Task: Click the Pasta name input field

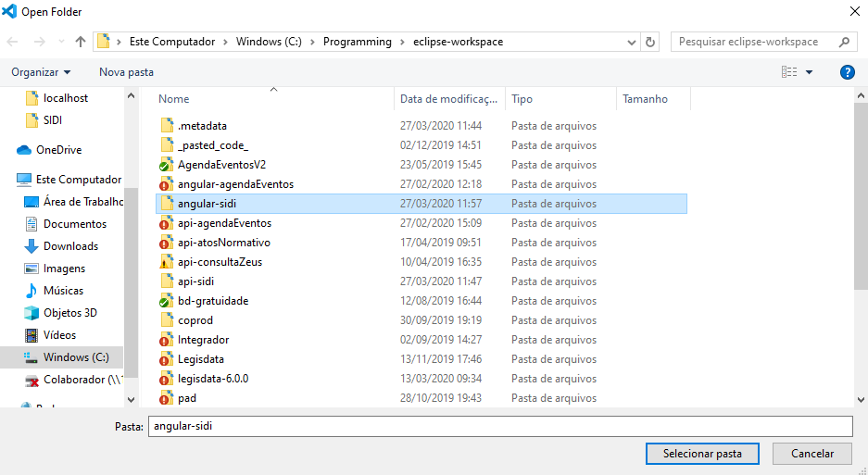Action: point(499,426)
